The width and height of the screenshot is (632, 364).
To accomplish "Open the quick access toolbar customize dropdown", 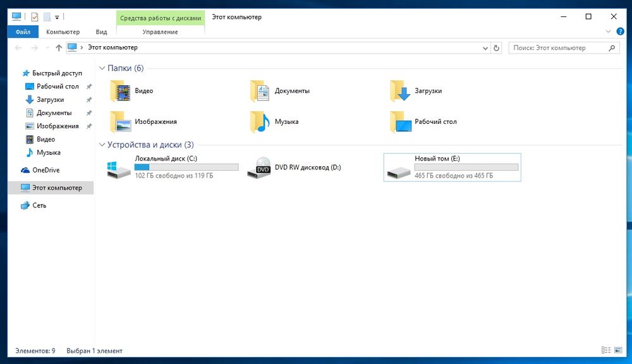I will point(57,17).
